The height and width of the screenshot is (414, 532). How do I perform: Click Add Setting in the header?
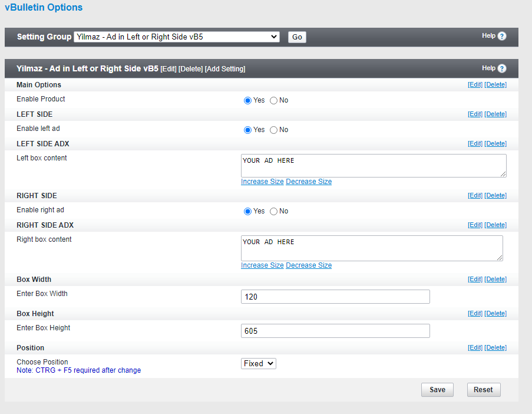point(225,69)
